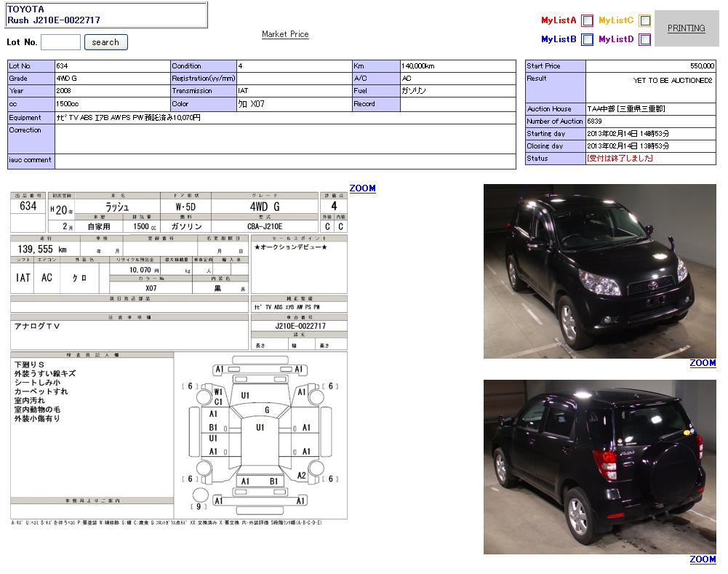Open the Market Price link
The width and height of the screenshot is (728, 574).
[x=285, y=34]
